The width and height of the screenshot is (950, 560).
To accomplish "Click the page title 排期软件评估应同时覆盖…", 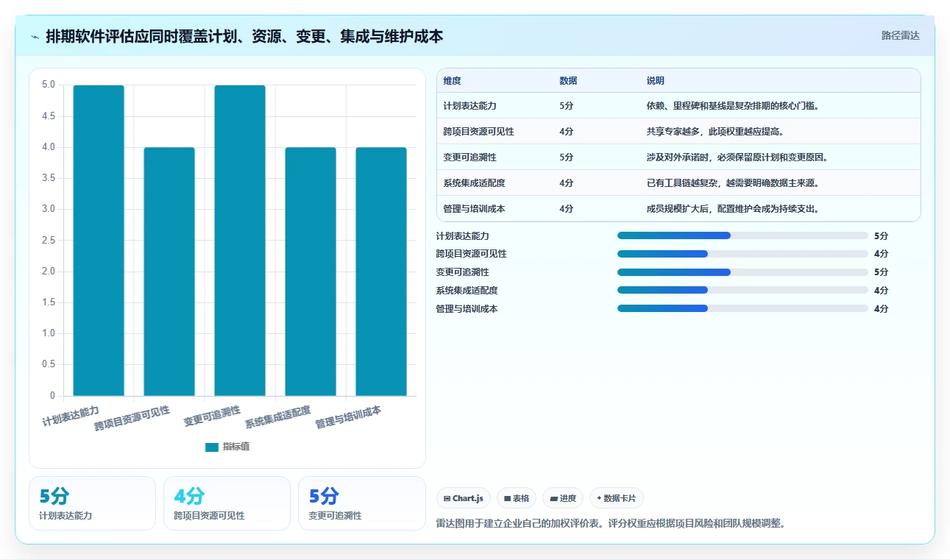I will 244,37.
